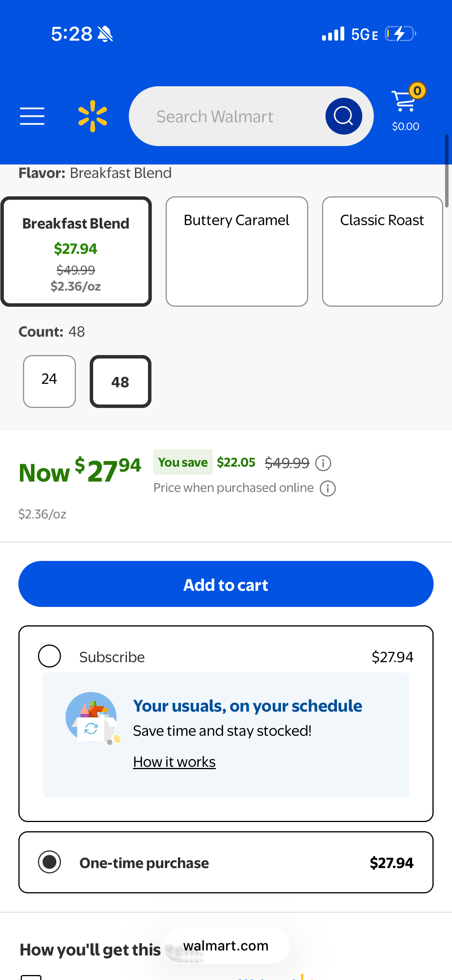Screen dimensions: 452x980
Task: Open the How it works link
Action: [x=174, y=762]
